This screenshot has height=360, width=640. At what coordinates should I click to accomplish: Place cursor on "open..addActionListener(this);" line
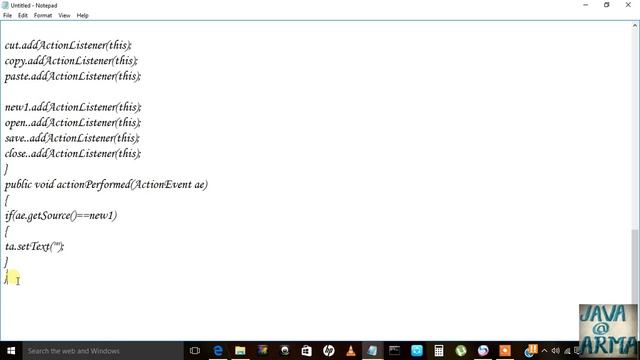[73, 122]
